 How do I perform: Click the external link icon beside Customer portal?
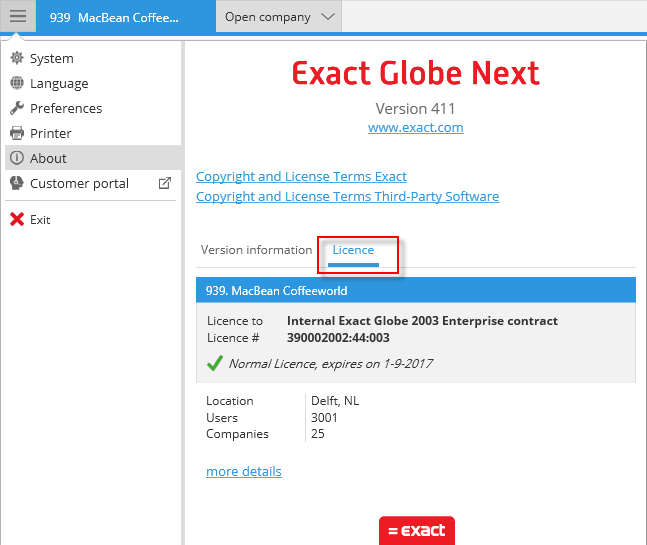click(x=165, y=183)
